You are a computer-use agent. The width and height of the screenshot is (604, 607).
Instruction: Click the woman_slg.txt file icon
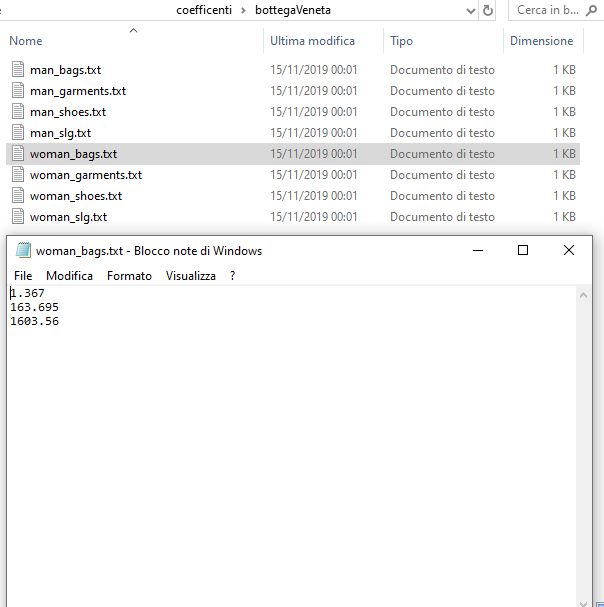[x=18, y=217]
